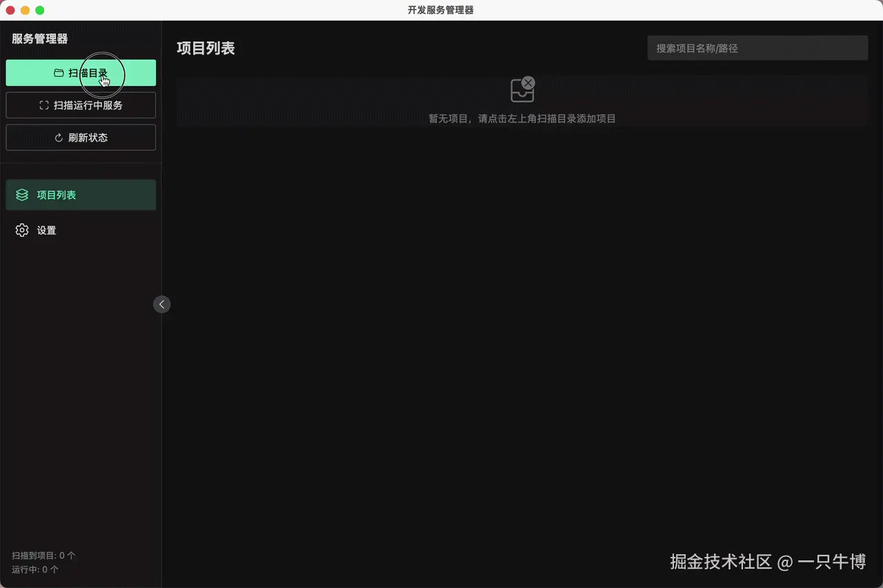This screenshot has height=588, width=883.
Task: Click the stacked layers icon beside 项目列表
Action: tap(22, 195)
